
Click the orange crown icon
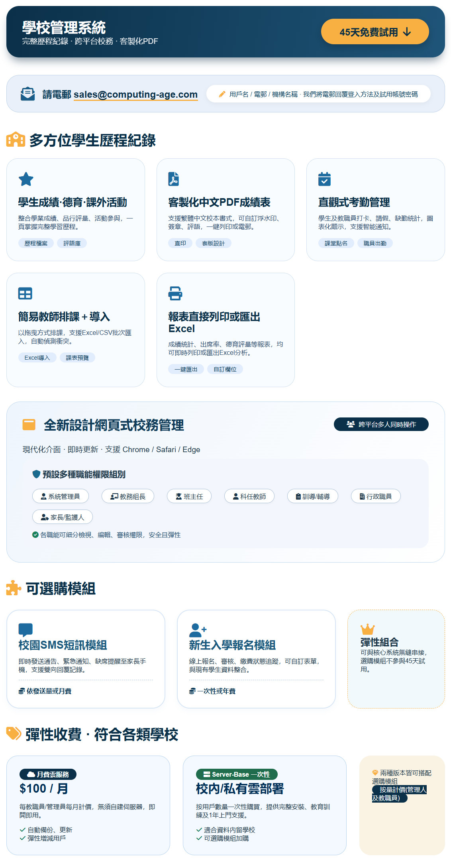tap(367, 629)
